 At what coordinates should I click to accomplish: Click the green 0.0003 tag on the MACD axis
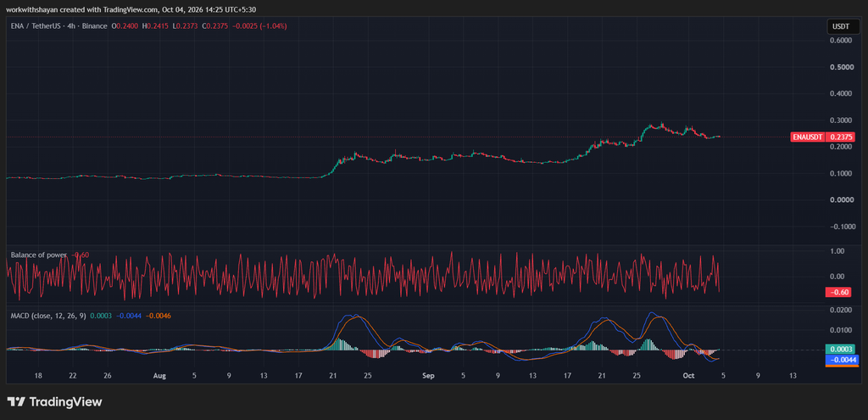(x=842, y=349)
